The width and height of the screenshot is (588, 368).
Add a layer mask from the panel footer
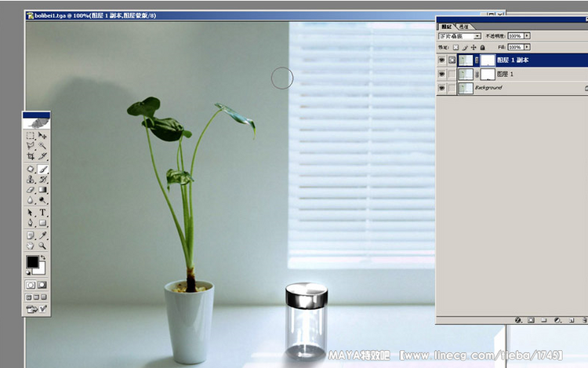click(x=530, y=320)
